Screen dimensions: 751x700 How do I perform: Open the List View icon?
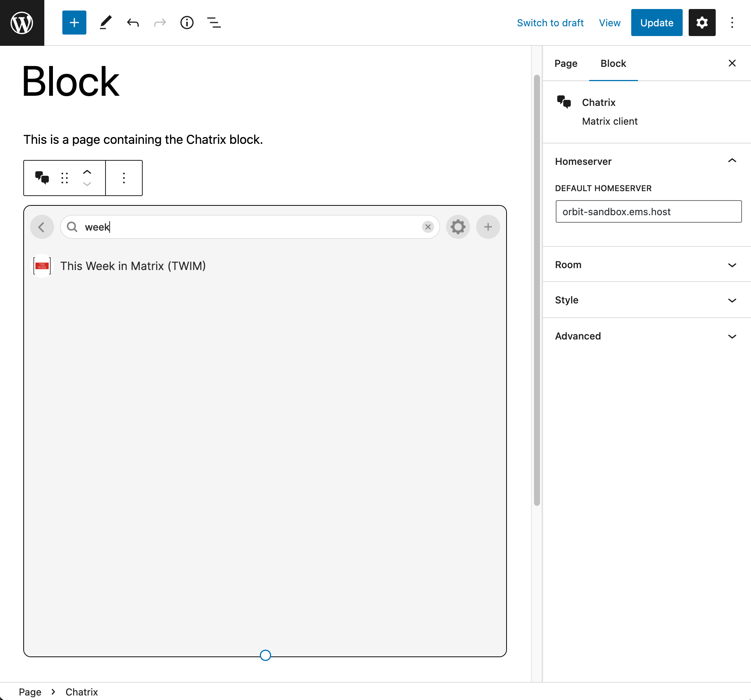coord(214,23)
